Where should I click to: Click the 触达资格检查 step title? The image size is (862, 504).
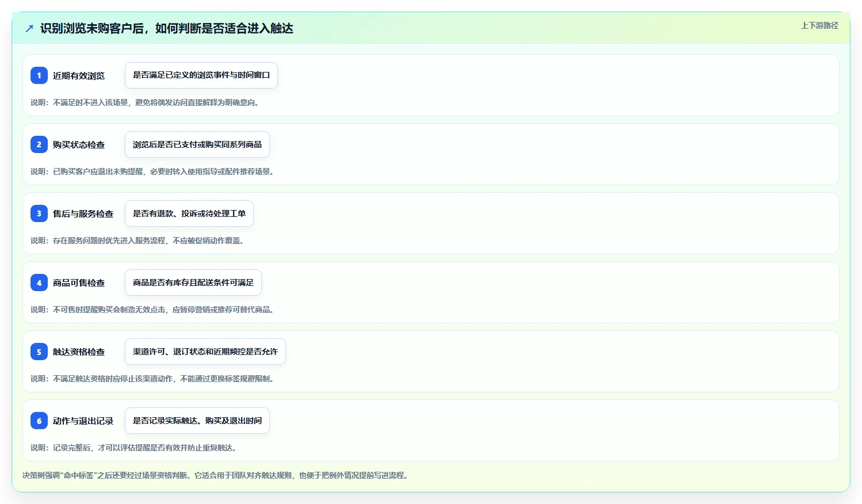pyautogui.click(x=79, y=352)
